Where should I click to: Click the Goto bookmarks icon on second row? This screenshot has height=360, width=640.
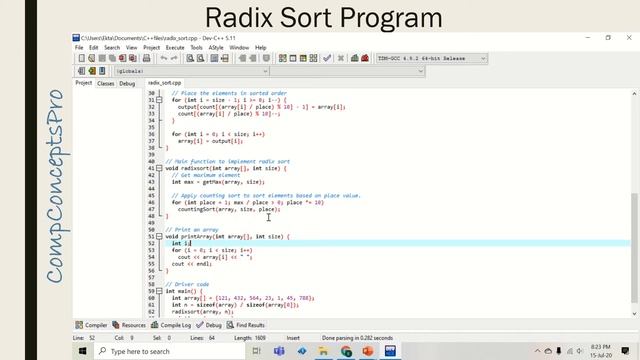point(102,71)
